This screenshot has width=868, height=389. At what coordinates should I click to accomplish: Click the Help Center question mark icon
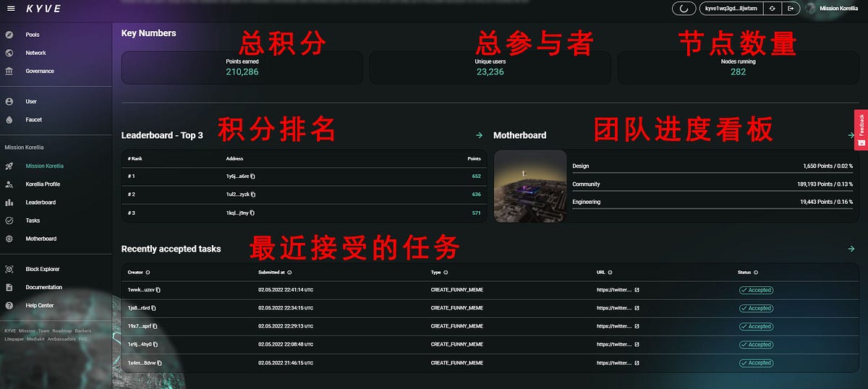9,305
